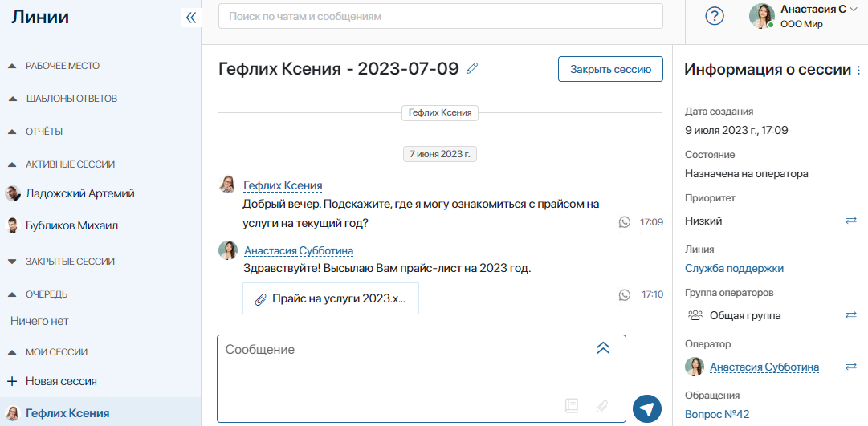Click the Ничего нет queue text
Screen dimensions: 868x426
click(x=39, y=321)
